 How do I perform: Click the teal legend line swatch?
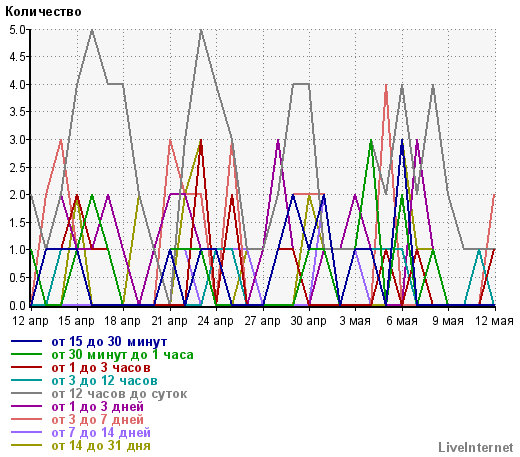click(27, 381)
